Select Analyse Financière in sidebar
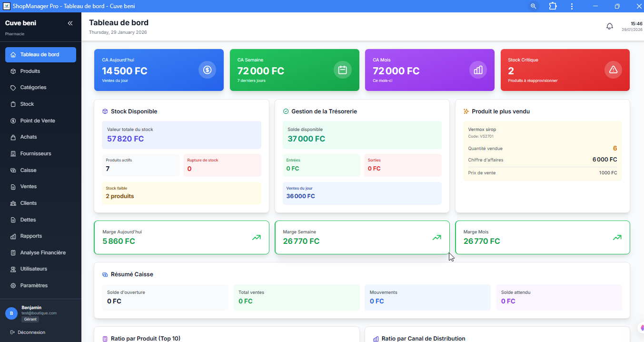This screenshot has height=342, width=644. point(43,252)
